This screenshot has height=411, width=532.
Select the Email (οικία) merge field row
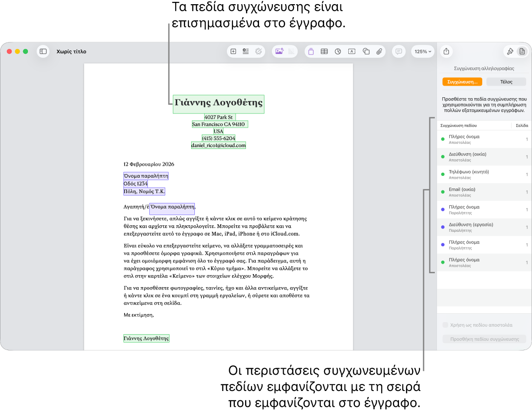point(484,192)
